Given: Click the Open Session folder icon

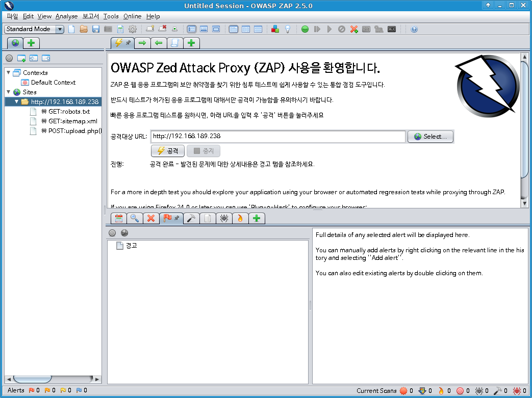Looking at the screenshot, I should point(84,29).
